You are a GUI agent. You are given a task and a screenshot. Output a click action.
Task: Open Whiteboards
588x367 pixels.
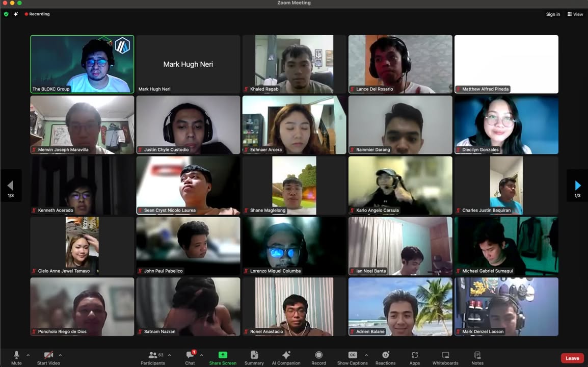pos(445,358)
